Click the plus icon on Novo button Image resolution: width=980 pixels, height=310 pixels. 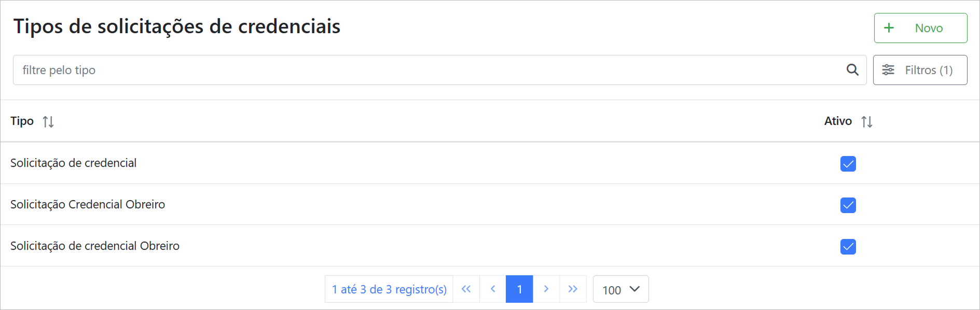click(x=889, y=28)
